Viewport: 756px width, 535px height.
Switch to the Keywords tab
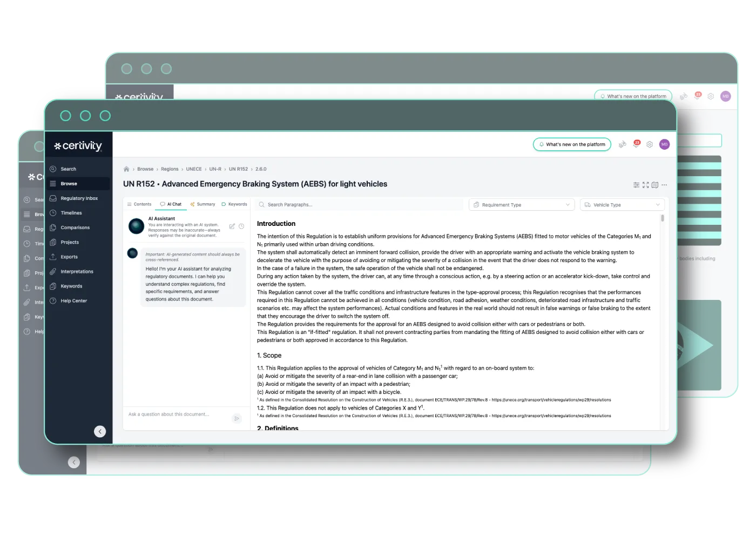click(234, 204)
